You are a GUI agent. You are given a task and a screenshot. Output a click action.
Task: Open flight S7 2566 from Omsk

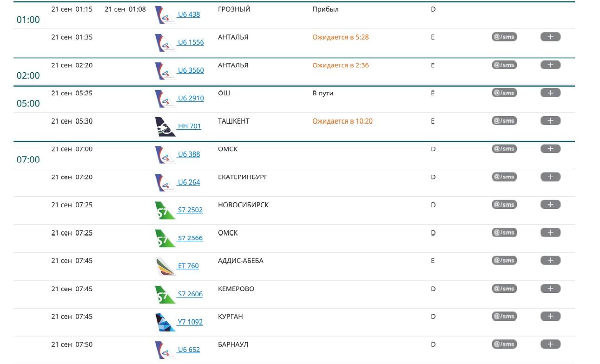(190, 238)
